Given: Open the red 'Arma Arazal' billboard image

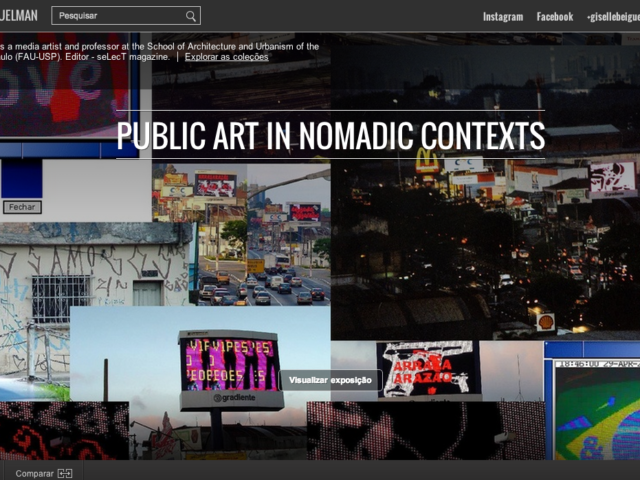Looking at the screenshot, I should (428, 368).
